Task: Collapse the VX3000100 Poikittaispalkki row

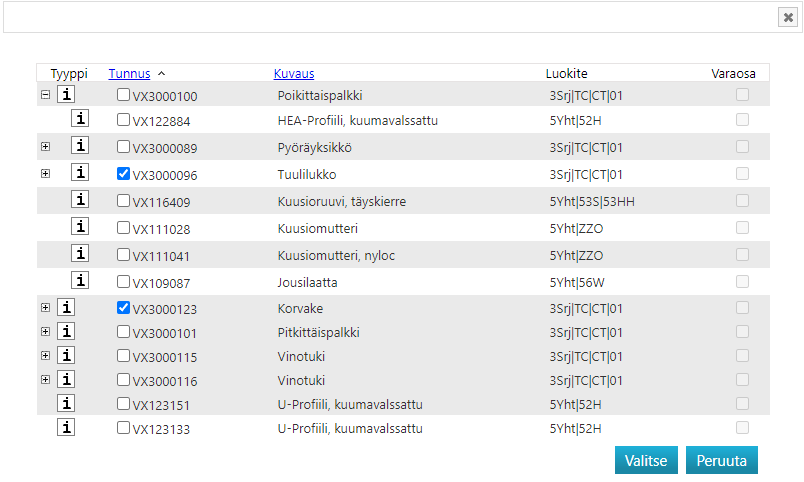Action: (x=45, y=95)
